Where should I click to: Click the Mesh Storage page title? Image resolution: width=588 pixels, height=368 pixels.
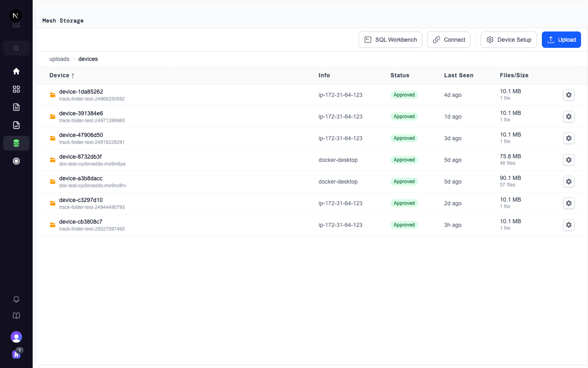tap(63, 20)
